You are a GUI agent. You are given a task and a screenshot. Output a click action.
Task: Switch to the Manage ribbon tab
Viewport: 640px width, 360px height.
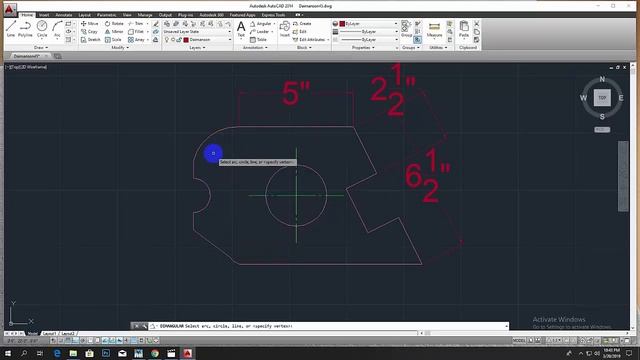[145, 15]
